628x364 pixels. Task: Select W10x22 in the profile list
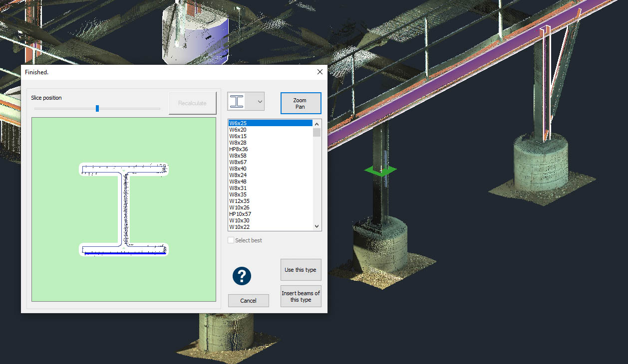(x=270, y=227)
